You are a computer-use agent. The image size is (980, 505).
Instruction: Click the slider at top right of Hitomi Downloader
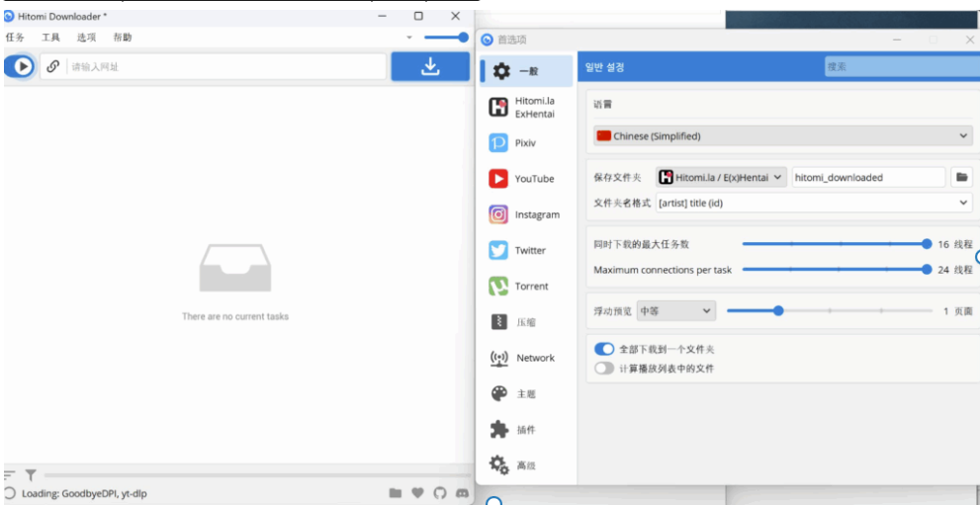(446, 38)
